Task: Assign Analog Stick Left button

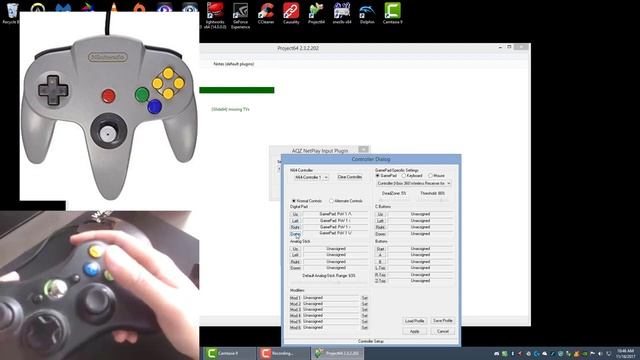Action: click(x=296, y=255)
